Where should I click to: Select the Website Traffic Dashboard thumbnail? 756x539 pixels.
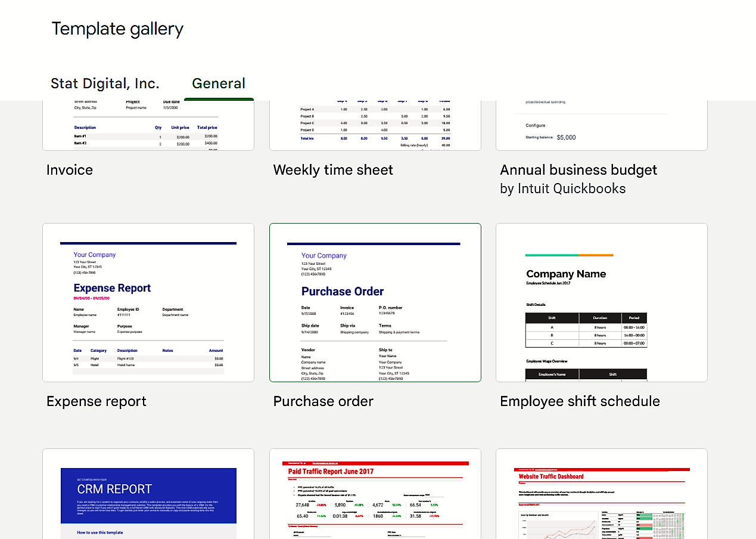[601, 494]
